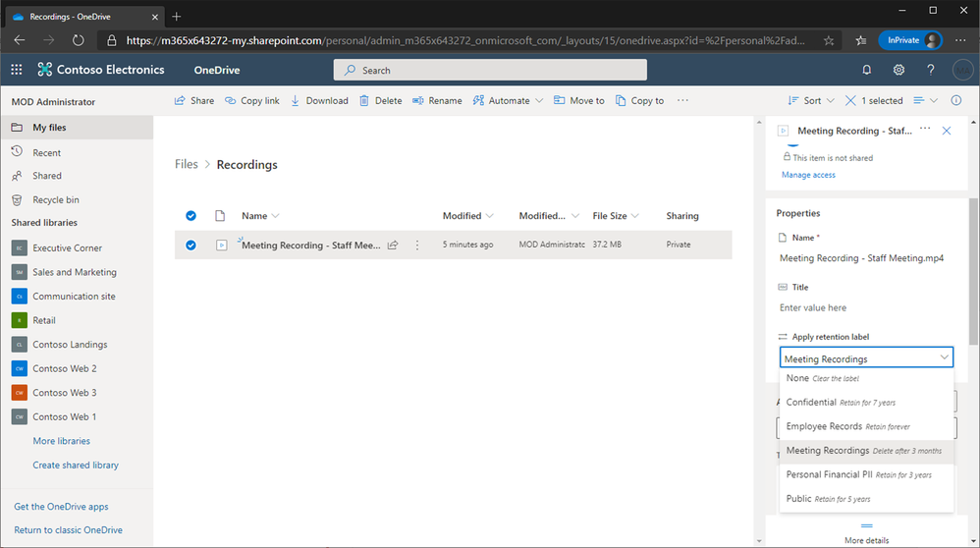Click Return to classic OneDrive link

[68, 530]
